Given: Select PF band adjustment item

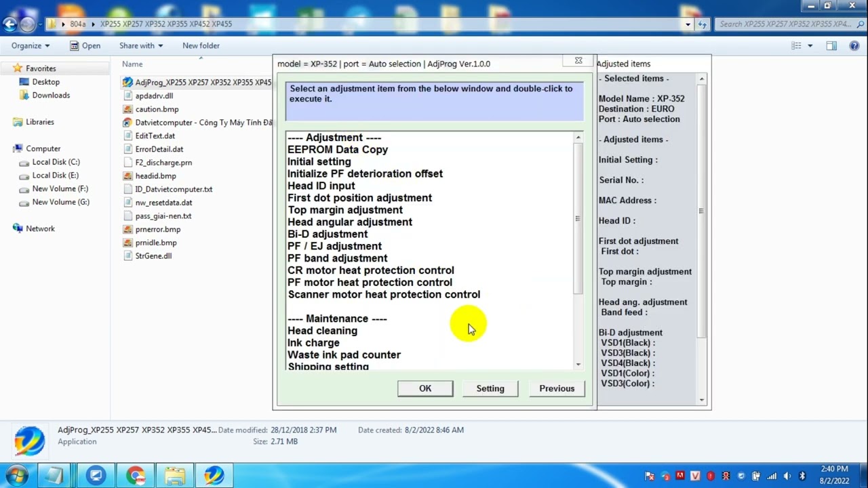Looking at the screenshot, I should tap(337, 258).
